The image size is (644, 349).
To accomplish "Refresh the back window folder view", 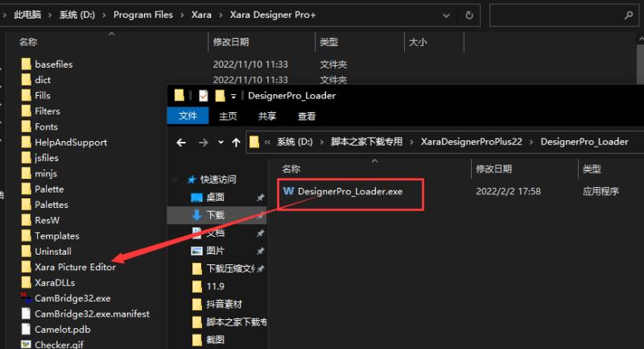I will [x=469, y=15].
